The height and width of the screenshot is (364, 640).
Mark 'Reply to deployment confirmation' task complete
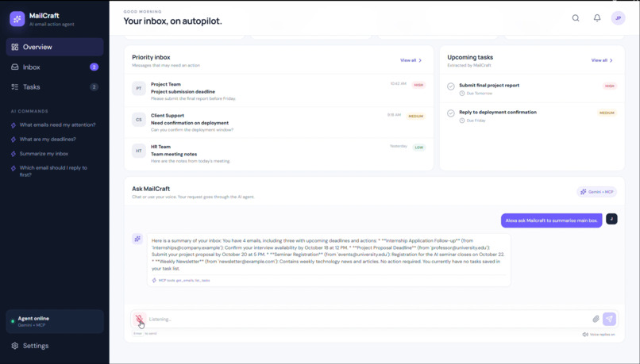point(450,113)
